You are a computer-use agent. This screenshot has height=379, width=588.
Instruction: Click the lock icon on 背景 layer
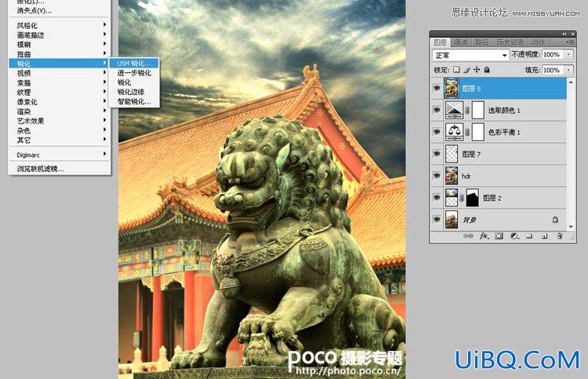click(555, 220)
